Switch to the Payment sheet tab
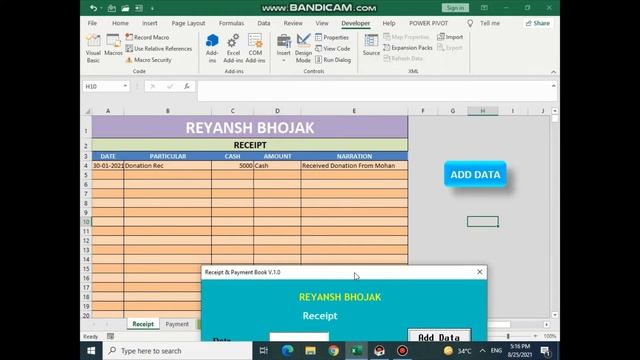Image resolution: width=640 pixels, height=360 pixels. point(177,324)
